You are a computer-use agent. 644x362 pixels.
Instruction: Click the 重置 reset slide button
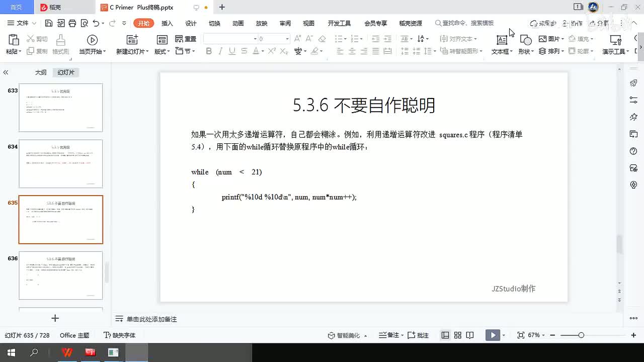pyautogui.click(x=186, y=39)
